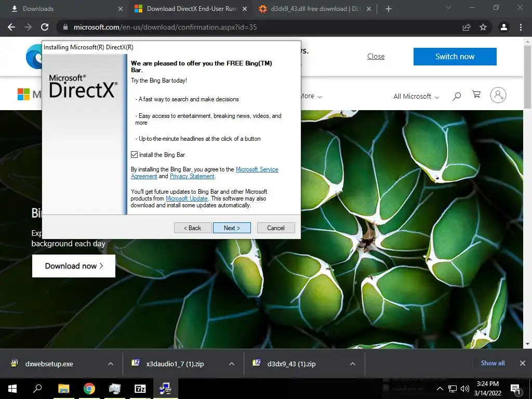This screenshot has height=399, width=532.
Task: Bookmark this page with the star icon
Action: point(483,27)
